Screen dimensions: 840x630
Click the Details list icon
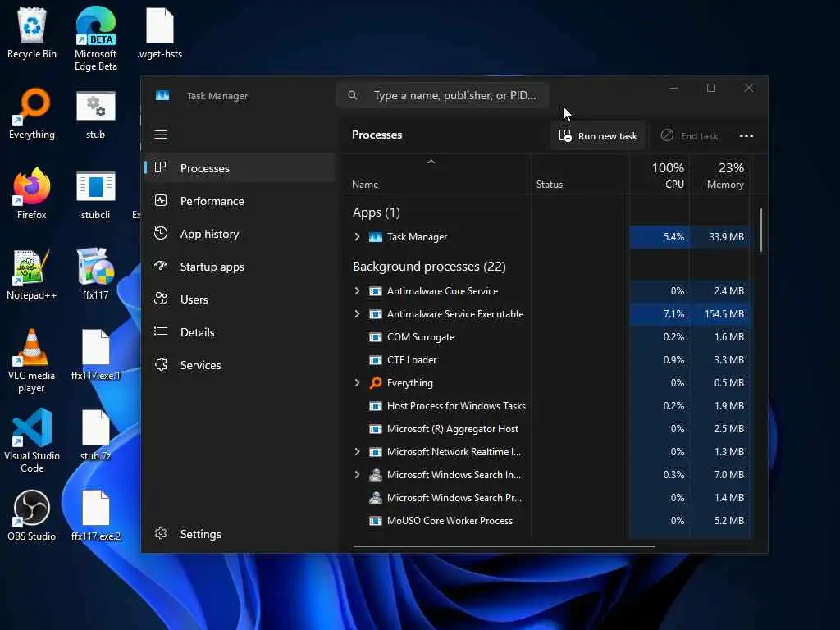click(160, 331)
